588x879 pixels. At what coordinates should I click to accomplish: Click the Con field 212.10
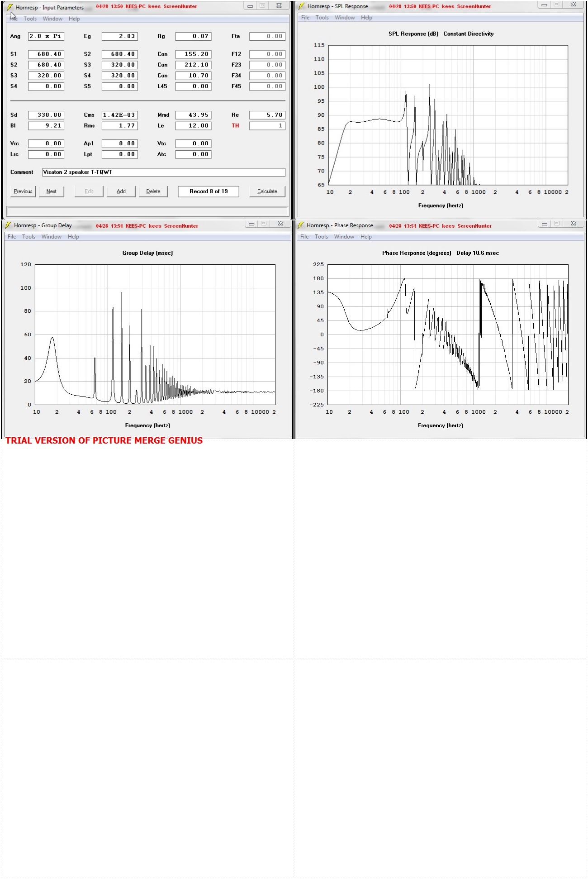pyautogui.click(x=193, y=65)
